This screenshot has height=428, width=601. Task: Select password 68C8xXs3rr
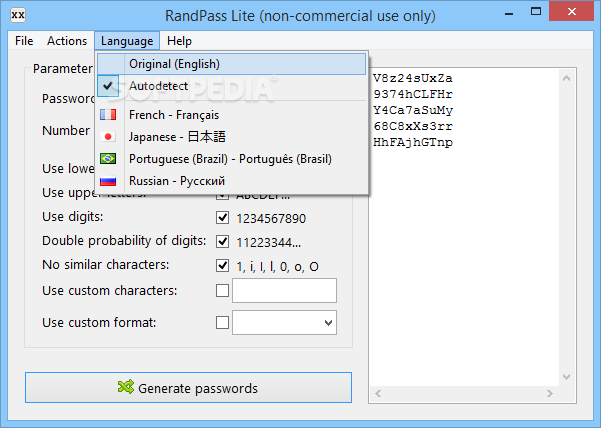[412, 126]
